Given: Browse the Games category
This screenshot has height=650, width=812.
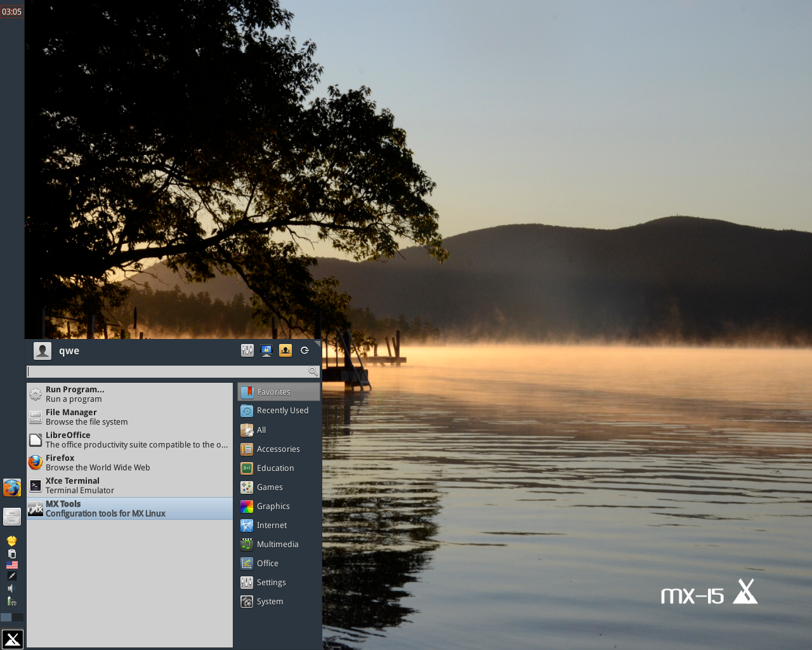Looking at the screenshot, I should coord(279,487).
